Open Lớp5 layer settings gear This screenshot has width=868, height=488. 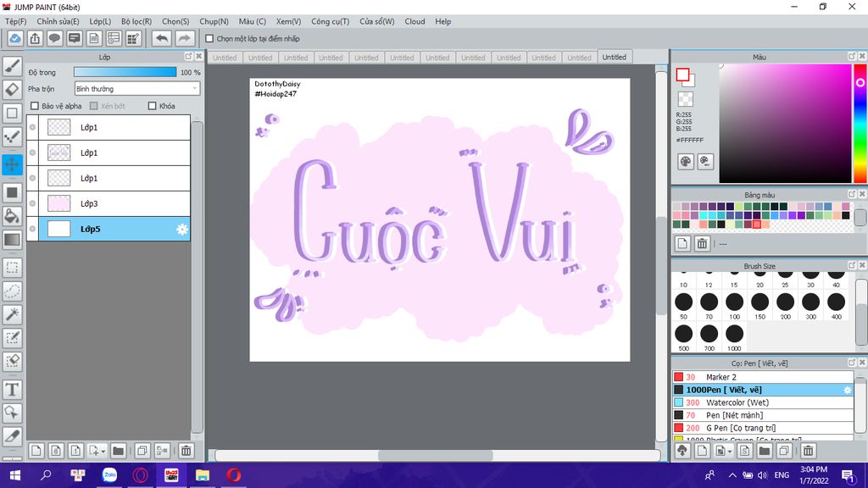[x=182, y=229]
